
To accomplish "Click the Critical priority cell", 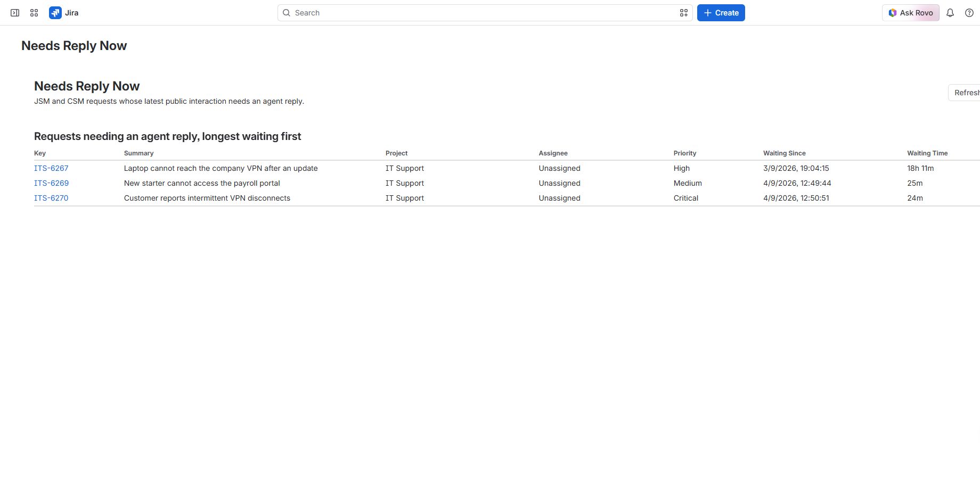I will (x=686, y=198).
